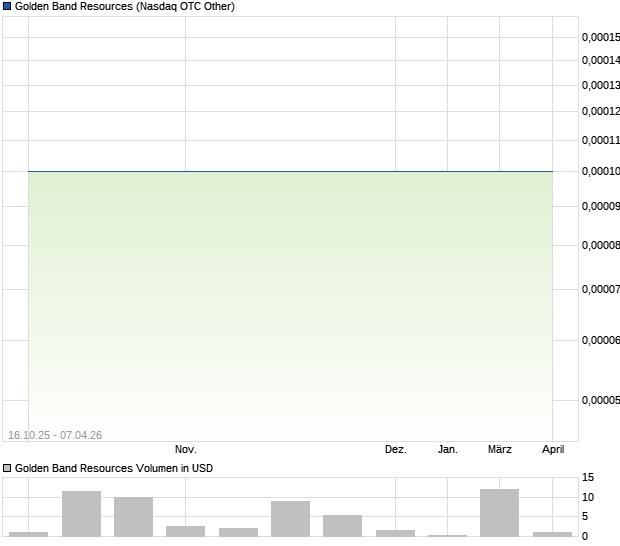
Task: Click the 0,00006 price axis value
Action: click(601, 340)
